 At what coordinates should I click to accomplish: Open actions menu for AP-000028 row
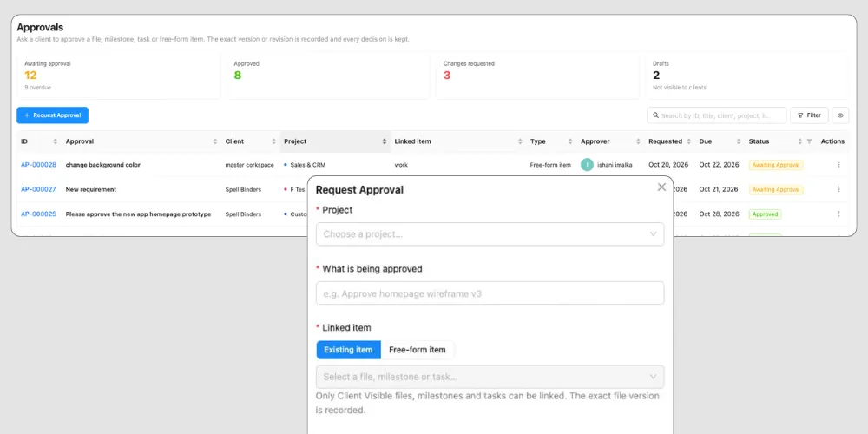[838, 165]
